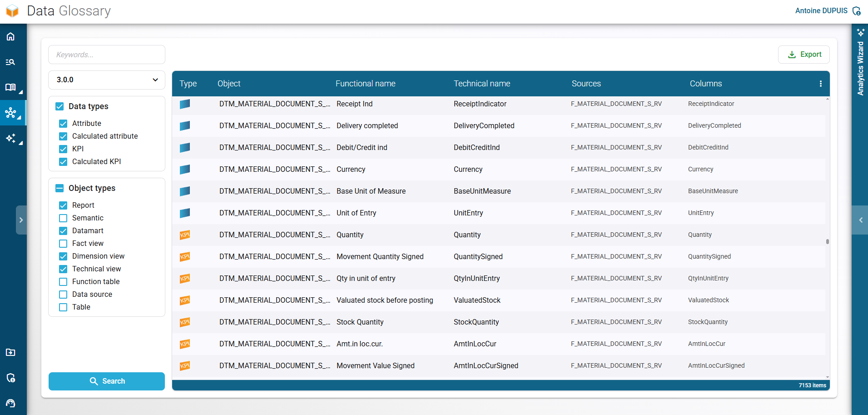868x415 pixels.
Task: Click the table vertical scrollbar thumb
Action: click(x=827, y=242)
